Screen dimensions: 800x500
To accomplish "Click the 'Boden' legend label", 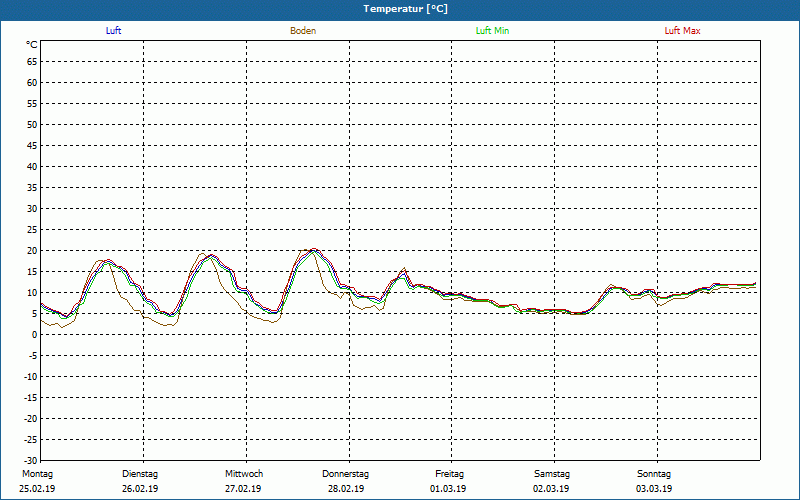I will point(303,31).
